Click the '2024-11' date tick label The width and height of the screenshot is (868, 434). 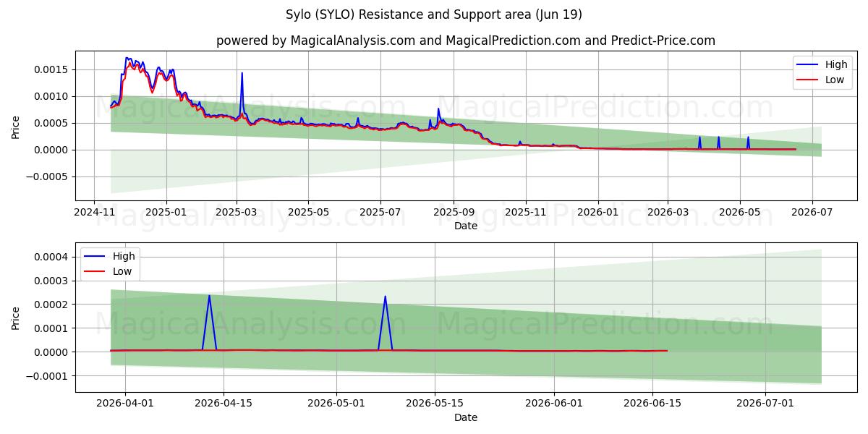click(95, 213)
